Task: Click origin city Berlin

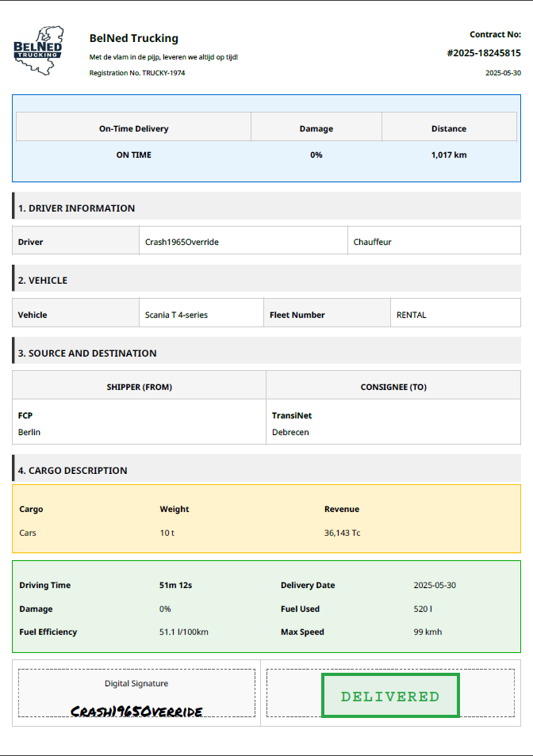Action: click(29, 432)
